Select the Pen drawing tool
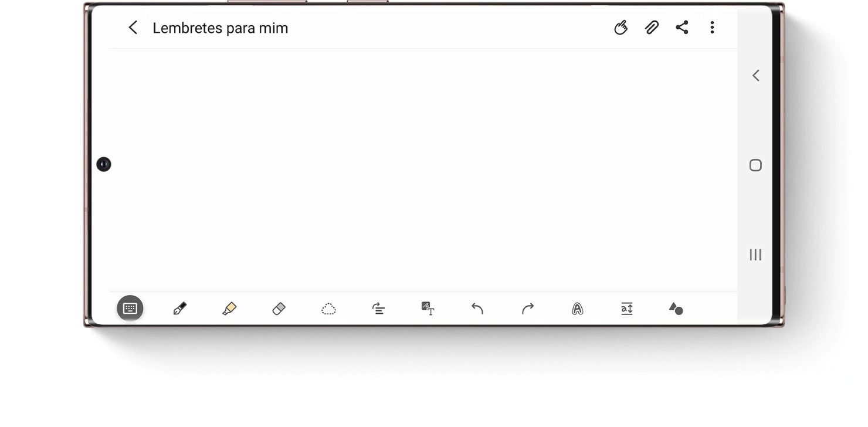Viewport: 868px width, 427px height. (179, 309)
